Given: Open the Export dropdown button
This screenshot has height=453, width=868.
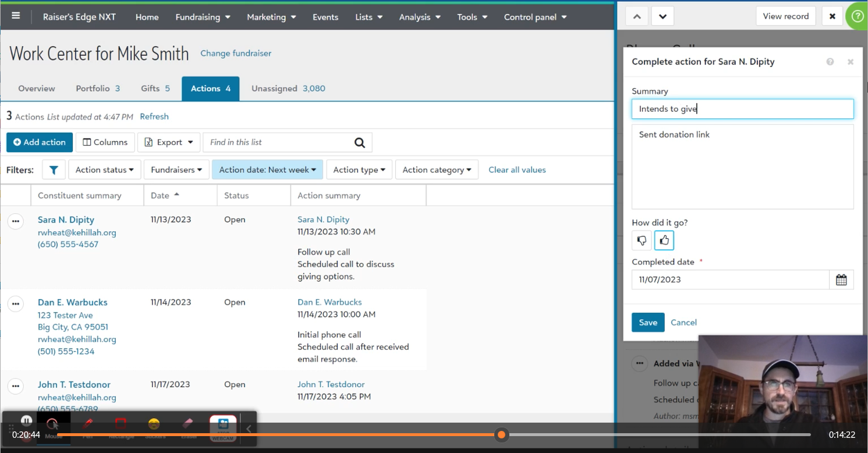Looking at the screenshot, I should pyautogui.click(x=169, y=142).
